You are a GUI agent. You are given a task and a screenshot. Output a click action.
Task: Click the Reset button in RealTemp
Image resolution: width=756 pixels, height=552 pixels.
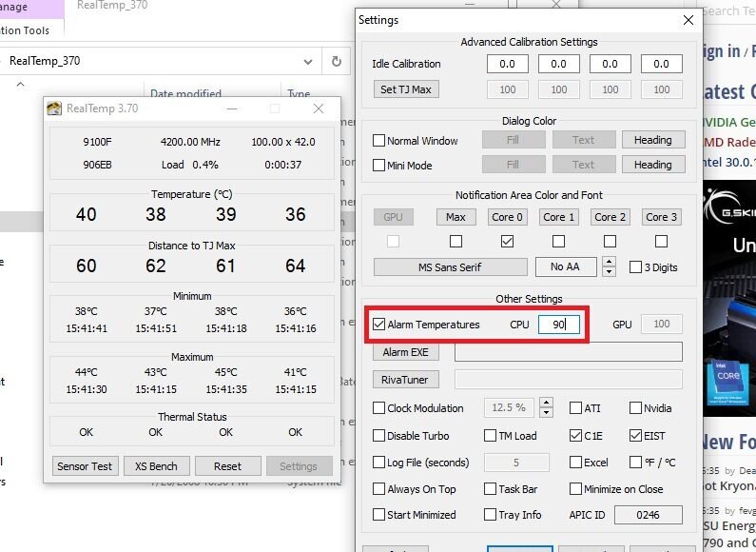227,466
